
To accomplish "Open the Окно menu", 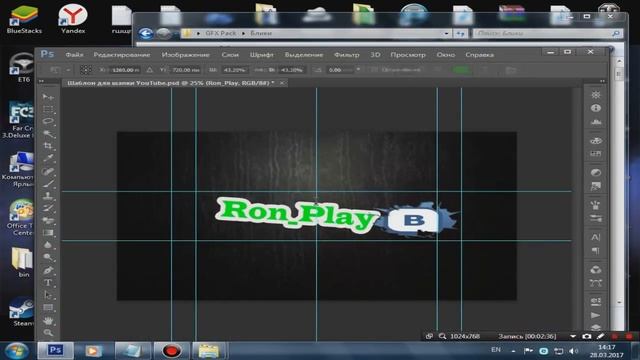I will point(446,55).
